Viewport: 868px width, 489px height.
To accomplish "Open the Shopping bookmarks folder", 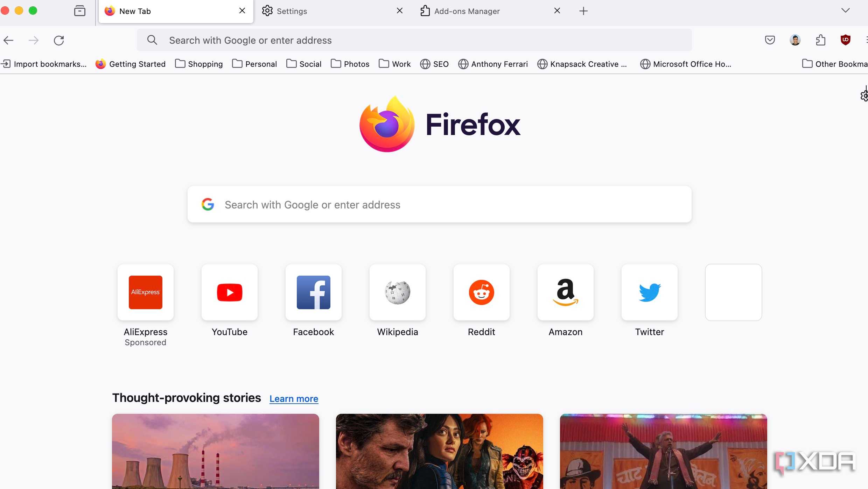I will 199,64.
